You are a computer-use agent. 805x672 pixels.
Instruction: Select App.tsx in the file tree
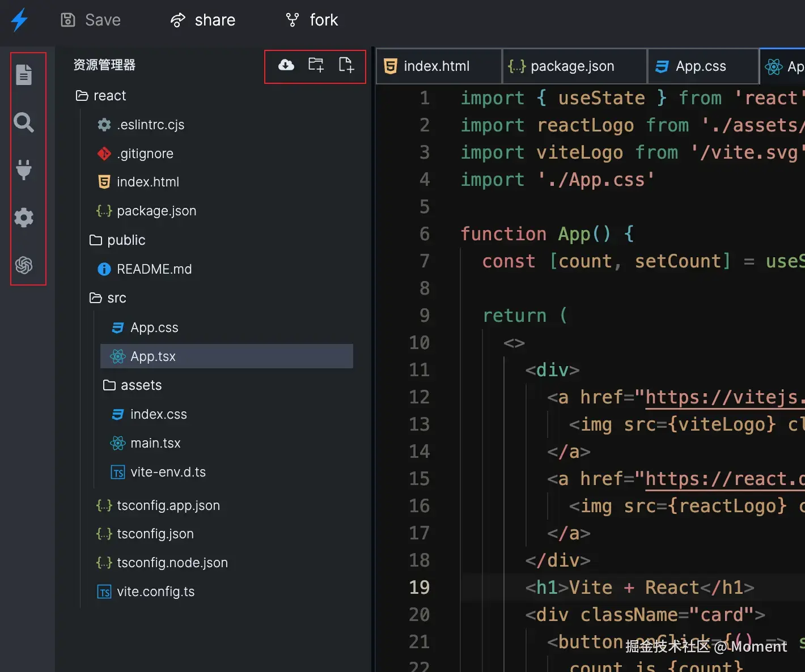click(x=227, y=356)
